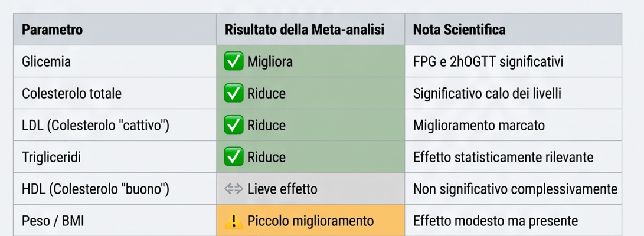The image size is (644, 236).
Task: Select the Parametro column header
Action: [115, 29]
